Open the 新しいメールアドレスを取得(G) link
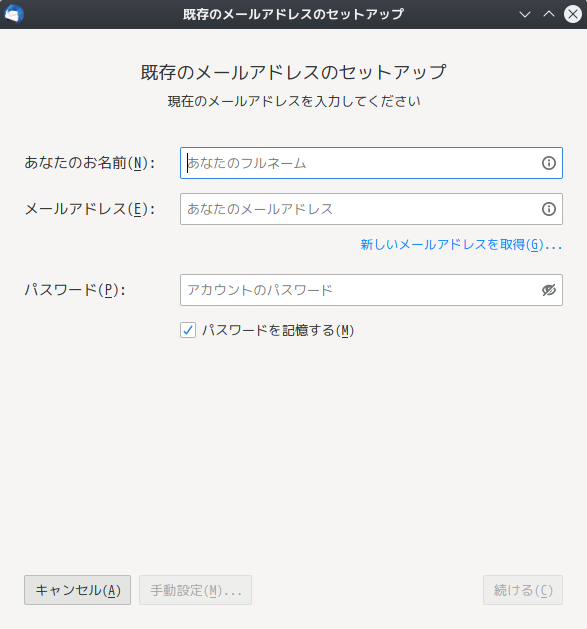Viewport: 587px width, 629px height. point(461,245)
